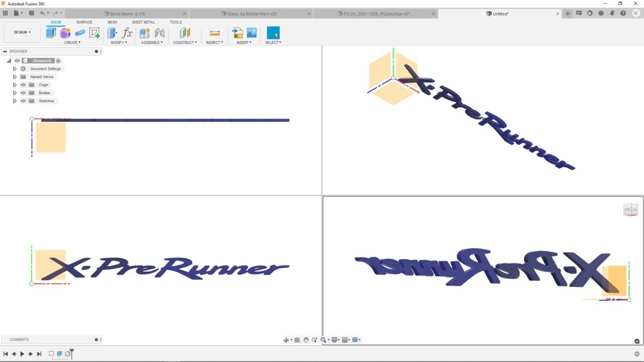The height and width of the screenshot is (362, 644).
Task: Open Grid and Snaps settings
Action: pyautogui.click(x=346, y=340)
